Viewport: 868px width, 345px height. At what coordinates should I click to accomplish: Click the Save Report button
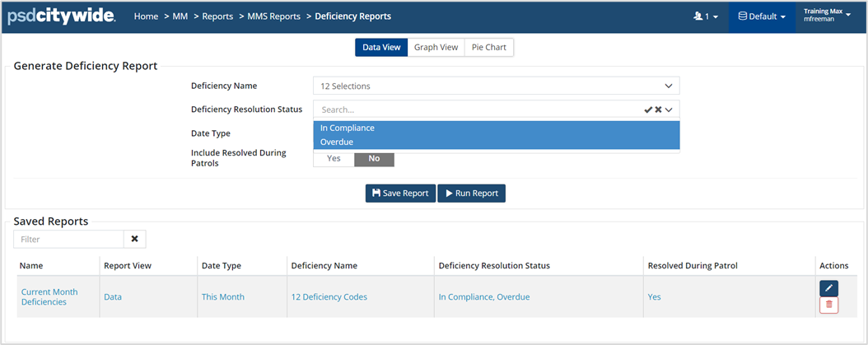click(x=400, y=193)
